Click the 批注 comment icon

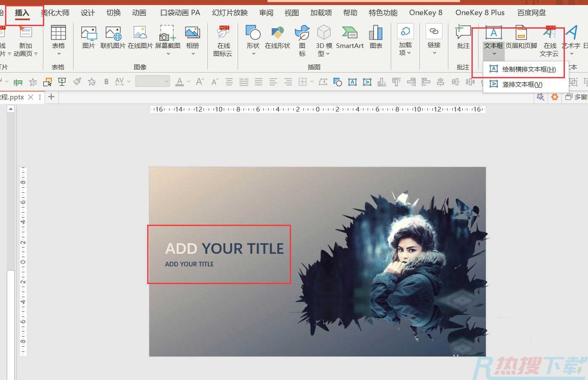(x=463, y=37)
